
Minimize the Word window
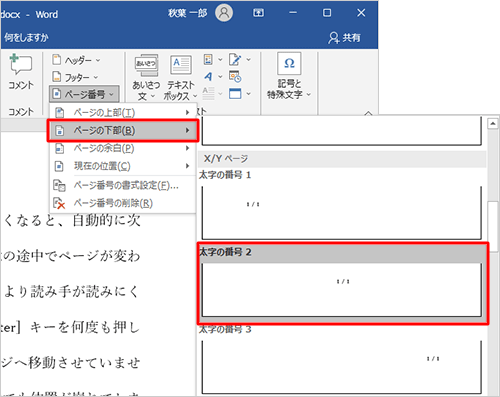pyautogui.click(x=293, y=13)
